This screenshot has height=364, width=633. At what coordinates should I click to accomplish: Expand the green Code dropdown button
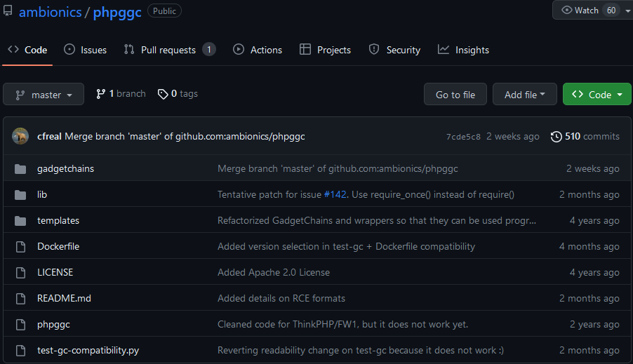coord(597,94)
